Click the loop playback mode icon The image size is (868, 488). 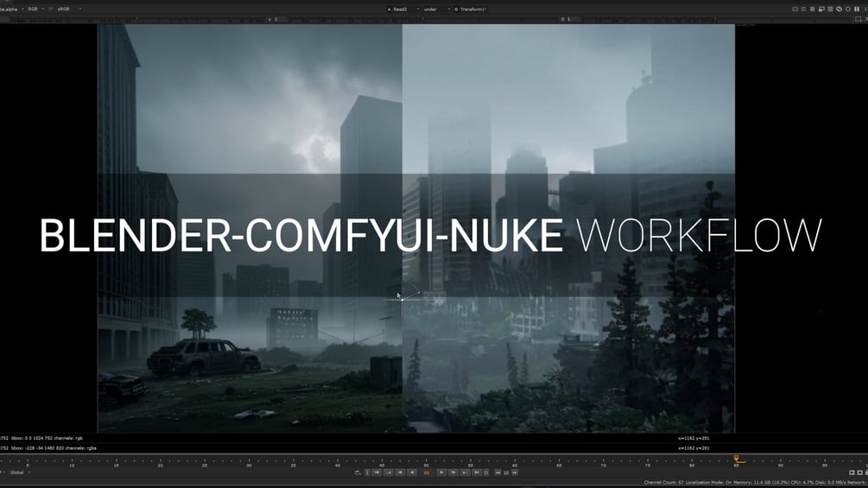coord(357,472)
